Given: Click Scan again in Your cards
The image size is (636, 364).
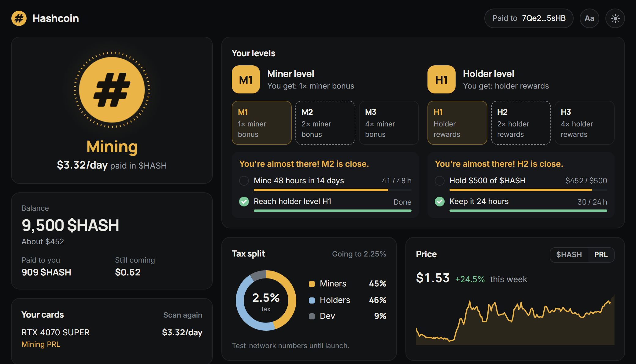Looking at the screenshot, I should (x=183, y=315).
